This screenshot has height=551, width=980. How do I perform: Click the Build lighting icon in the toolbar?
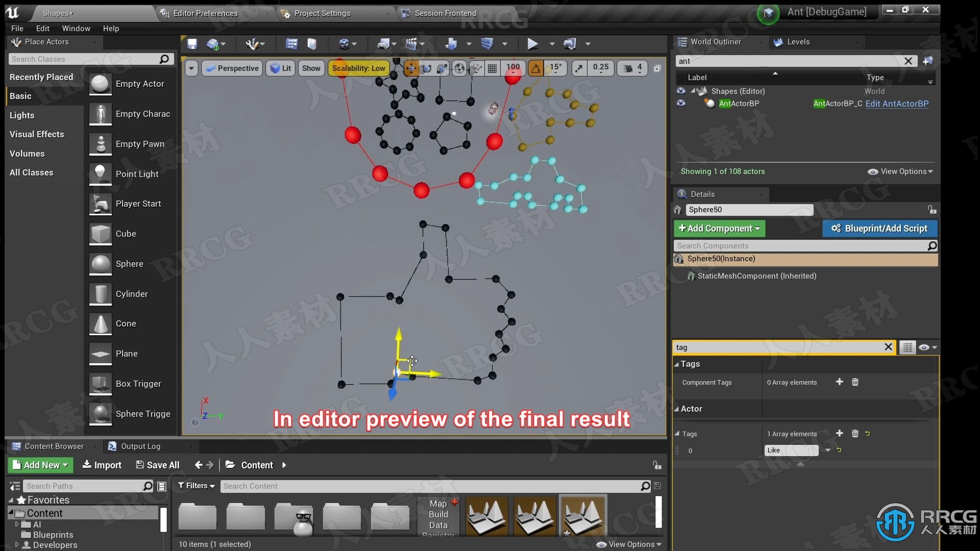(451, 44)
